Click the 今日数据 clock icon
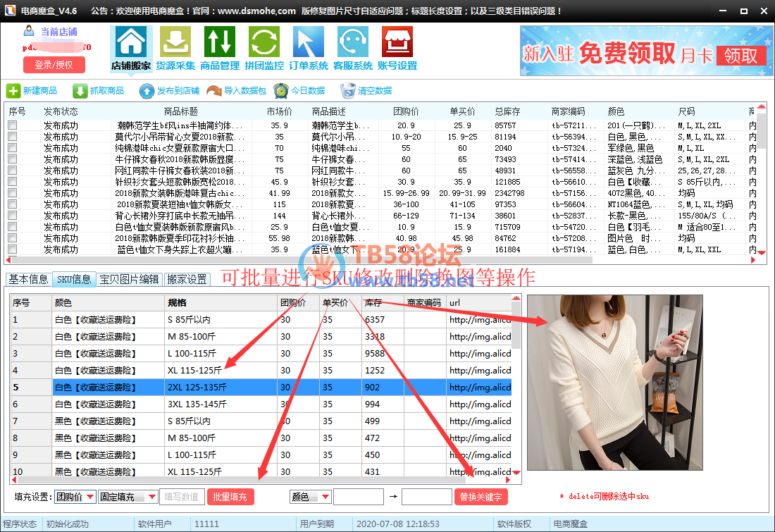The height and width of the screenshot is (532, 775). tap(281, 91)
